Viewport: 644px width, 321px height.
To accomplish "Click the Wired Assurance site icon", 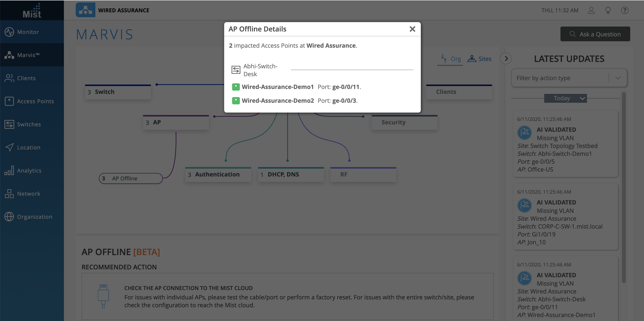I will (85, 10).
